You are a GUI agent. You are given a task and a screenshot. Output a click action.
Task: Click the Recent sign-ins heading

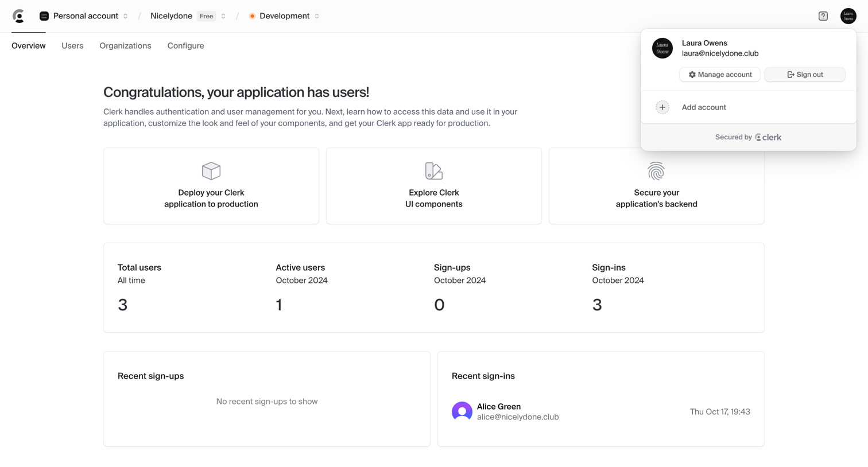point(483,376)
